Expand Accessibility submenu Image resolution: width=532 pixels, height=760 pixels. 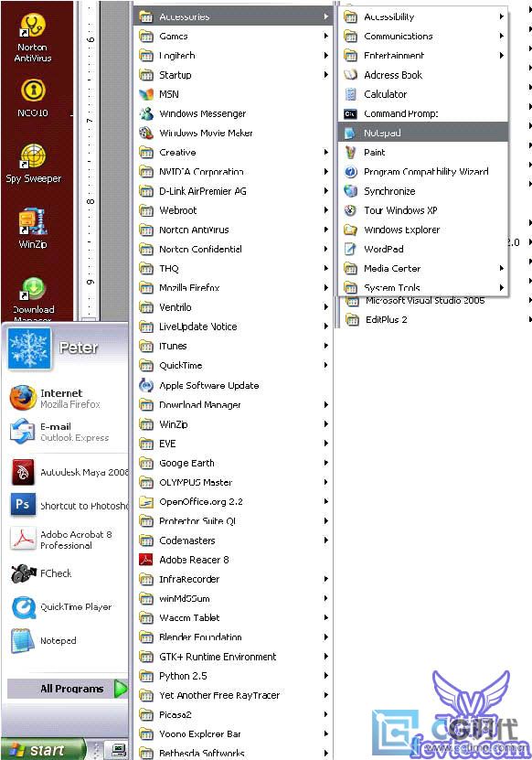423,16
